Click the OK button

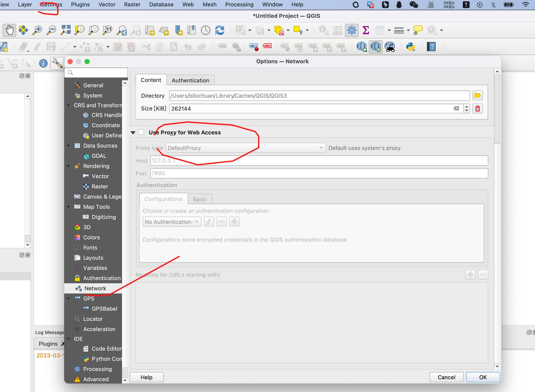coord(483,377)
